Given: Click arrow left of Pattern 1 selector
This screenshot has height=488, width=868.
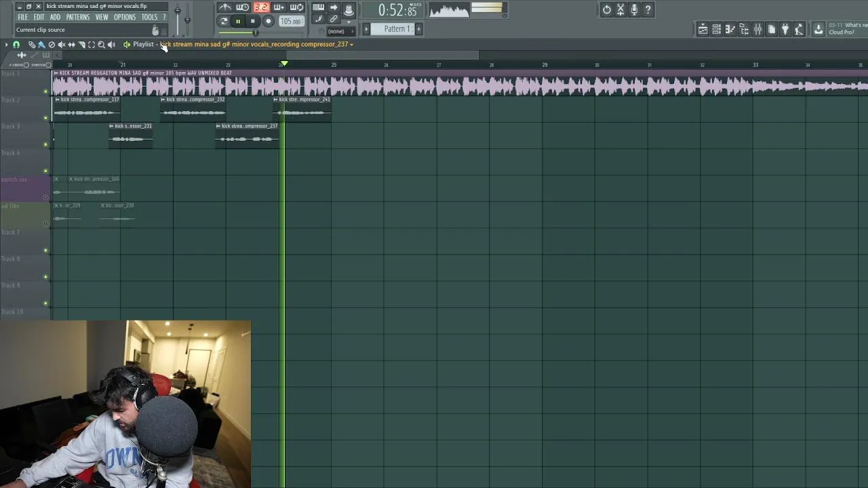Looking at the screenshot, I should (366, 29).
